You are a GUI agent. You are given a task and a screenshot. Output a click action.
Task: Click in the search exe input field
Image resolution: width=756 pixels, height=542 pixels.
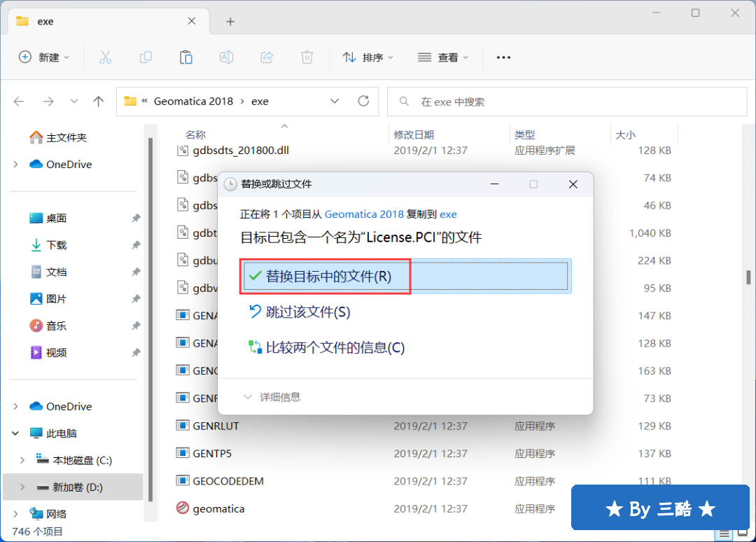click(x=567, y=102)
